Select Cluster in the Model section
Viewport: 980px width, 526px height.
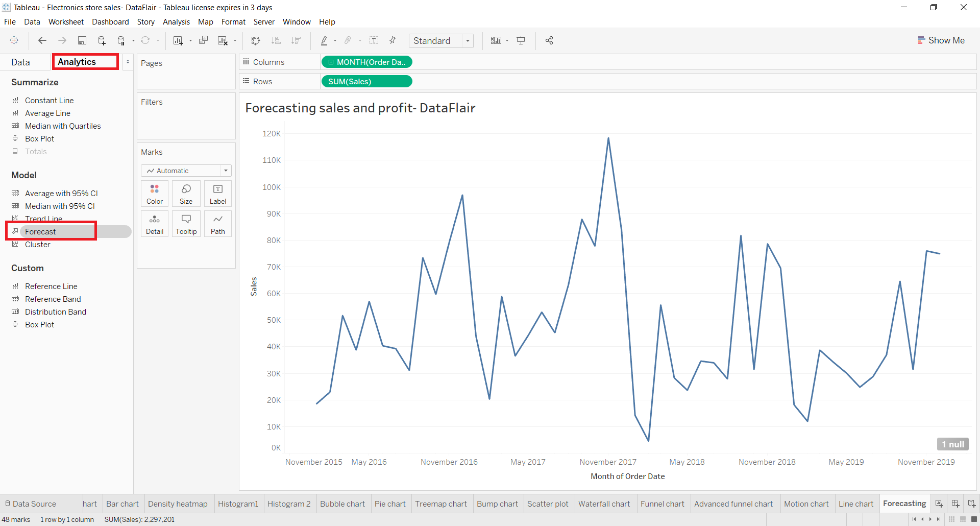click(37, 244)
